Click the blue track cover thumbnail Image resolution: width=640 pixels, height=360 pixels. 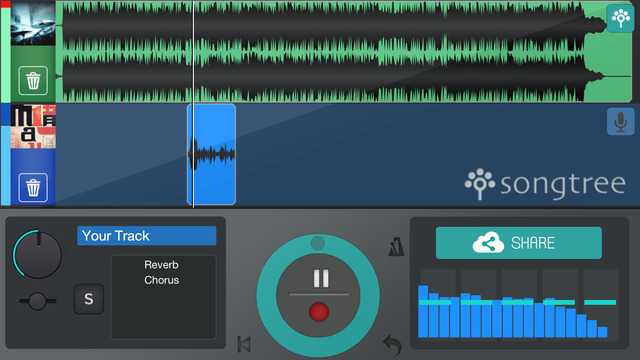pyautogui.click(x=33, y=126)
